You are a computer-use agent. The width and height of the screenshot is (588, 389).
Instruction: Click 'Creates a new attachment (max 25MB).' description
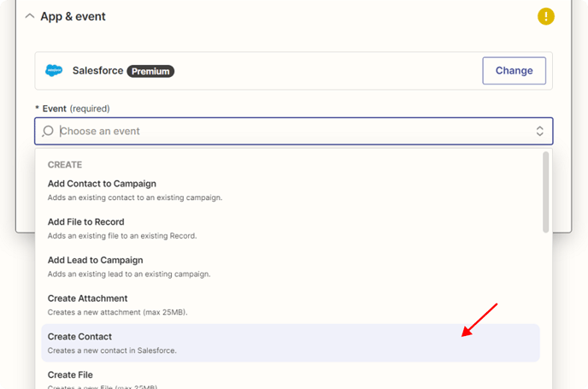117,312
